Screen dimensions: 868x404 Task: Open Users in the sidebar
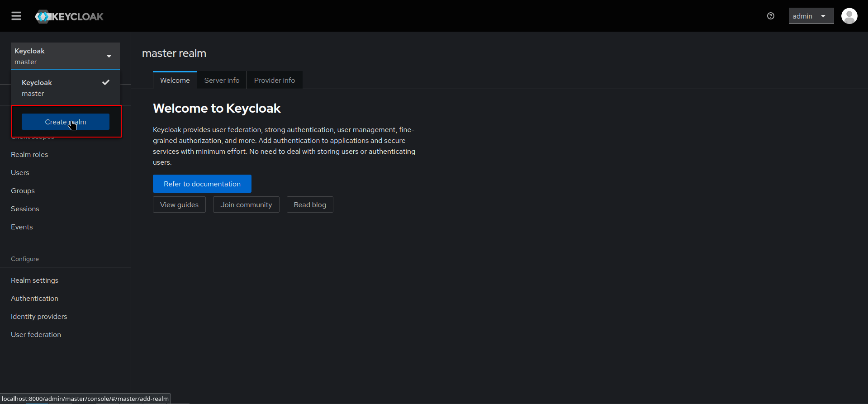click(20, 173)
